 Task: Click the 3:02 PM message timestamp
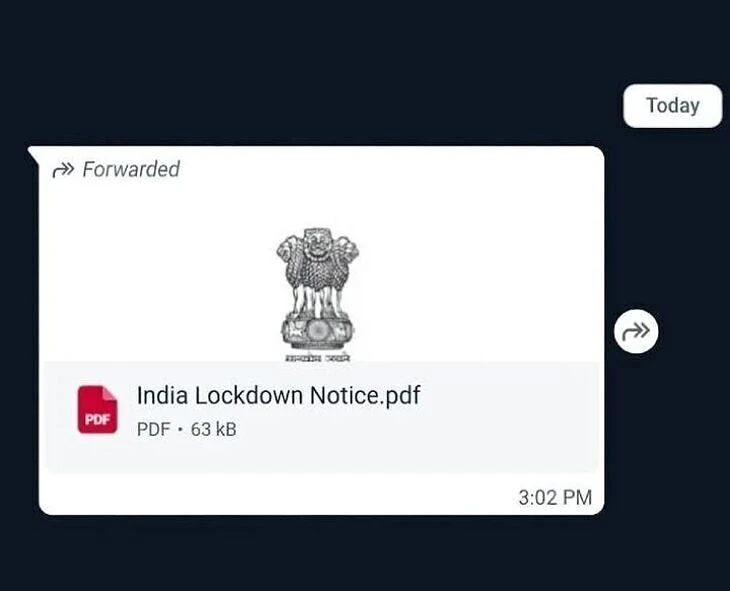tap(555, 497)
